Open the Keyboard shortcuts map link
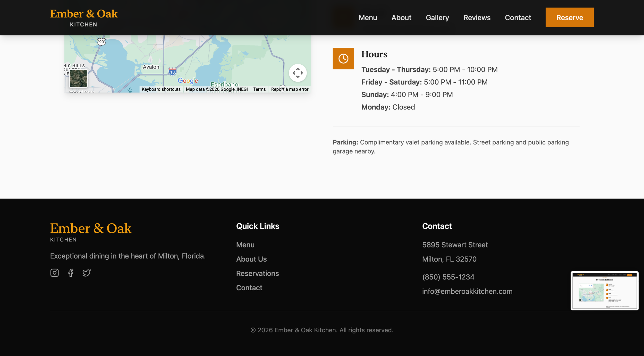Viewport: 644px width, 356px height. pyautogui.click(x=161, y=89)
